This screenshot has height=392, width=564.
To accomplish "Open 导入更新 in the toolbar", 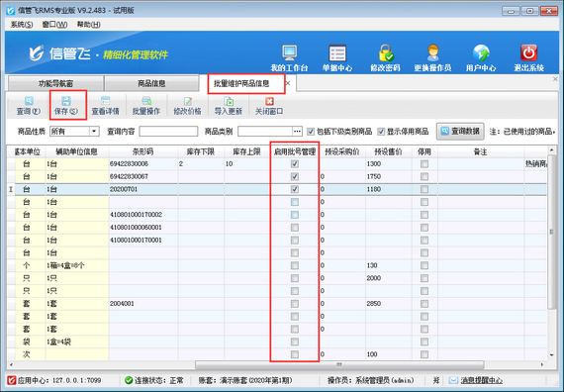I will click(228, 106).
